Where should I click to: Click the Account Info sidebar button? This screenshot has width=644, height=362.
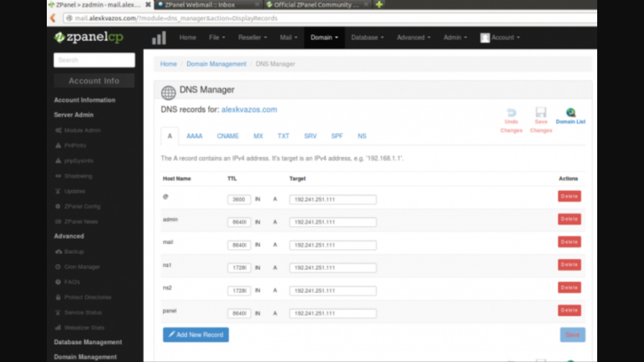tap(94, 81)
